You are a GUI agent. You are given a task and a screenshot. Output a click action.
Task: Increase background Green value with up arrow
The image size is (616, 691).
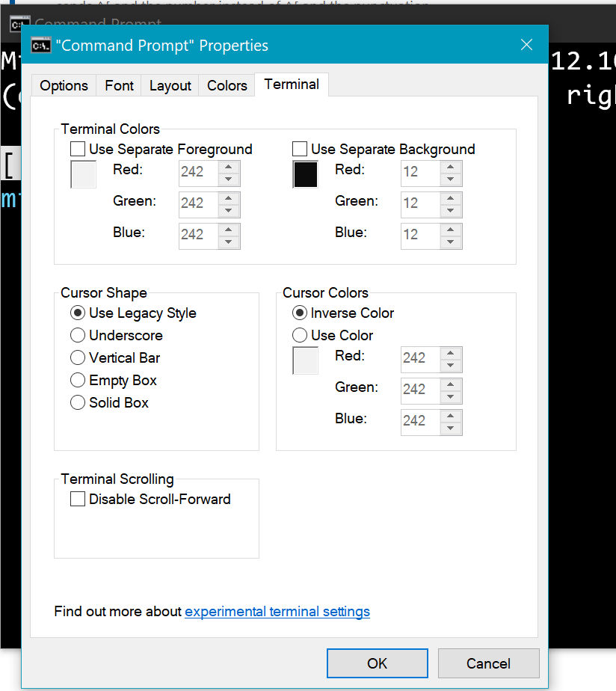[x=450, y=198]
